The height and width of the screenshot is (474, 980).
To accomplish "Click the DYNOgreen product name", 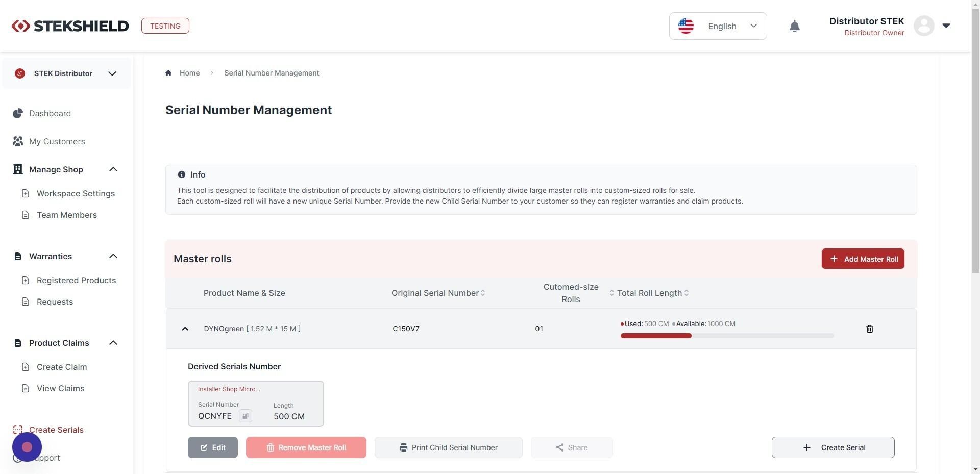I will point(224,329).
